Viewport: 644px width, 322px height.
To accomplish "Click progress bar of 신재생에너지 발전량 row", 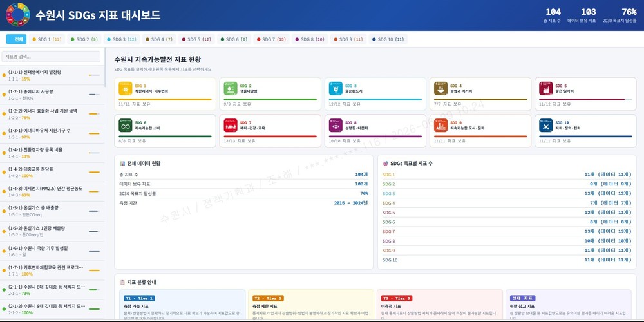I will coord(94,75).
